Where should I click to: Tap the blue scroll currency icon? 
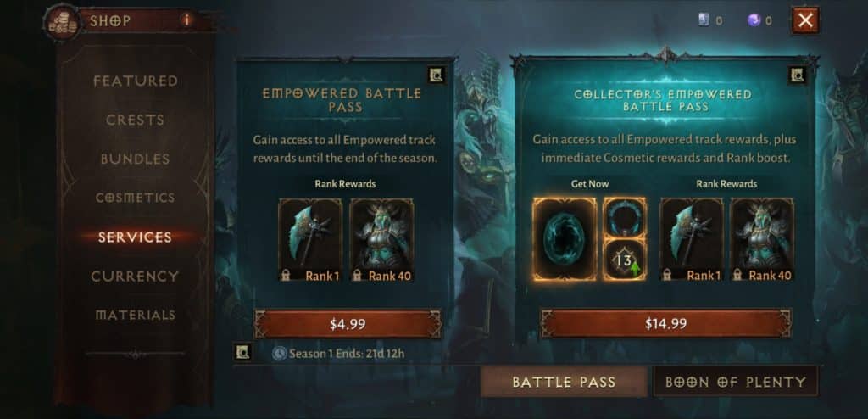click(x=704, y=20)
